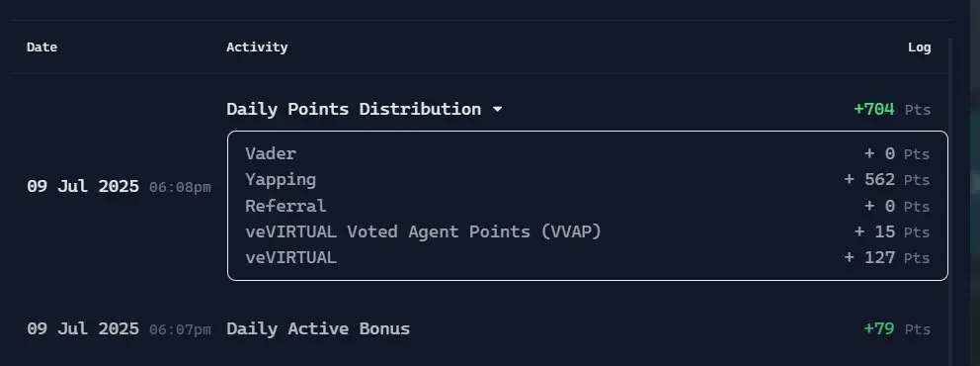Viewport: 980px width, 366px height.
Task: Click the Referral row label
Action: pos(286,206)
